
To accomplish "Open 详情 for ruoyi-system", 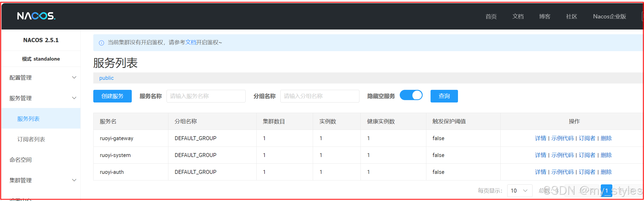I will [540, 155].
